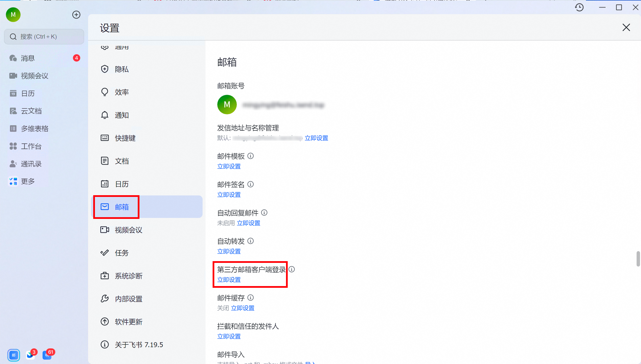Click info icon beside 第三方邮箱客户端登录
Screen dimensions: 641x364
(292, 269)
